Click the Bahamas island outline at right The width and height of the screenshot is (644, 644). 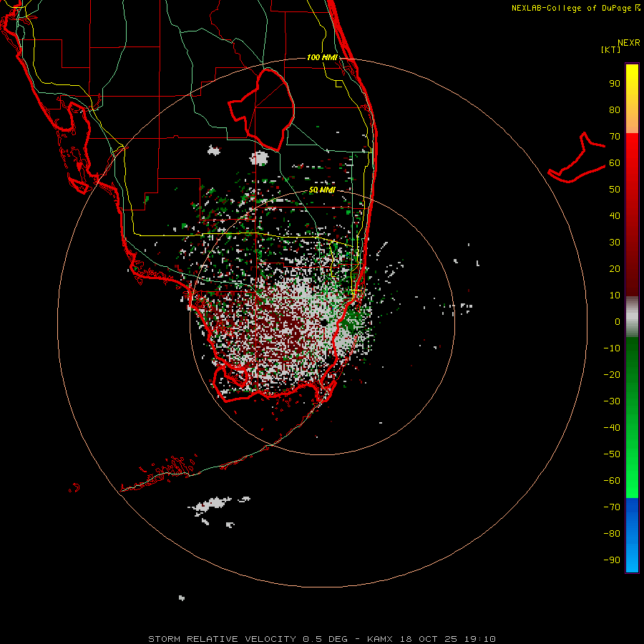click(x=577, y=158)
